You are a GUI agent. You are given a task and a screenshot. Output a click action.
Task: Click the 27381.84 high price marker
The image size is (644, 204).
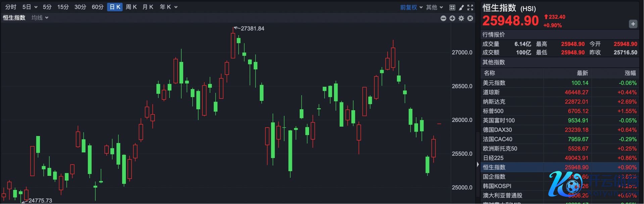[252, 29]
